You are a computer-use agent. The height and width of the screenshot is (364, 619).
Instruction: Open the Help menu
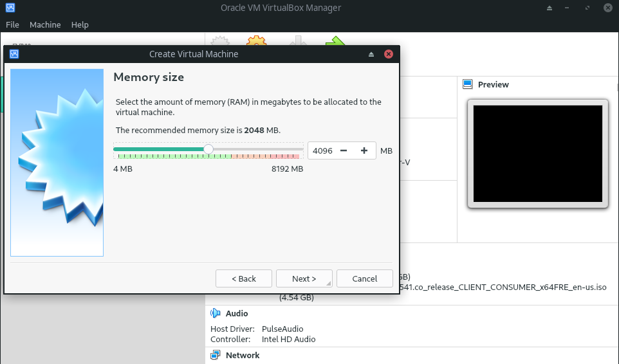point(80,24)
